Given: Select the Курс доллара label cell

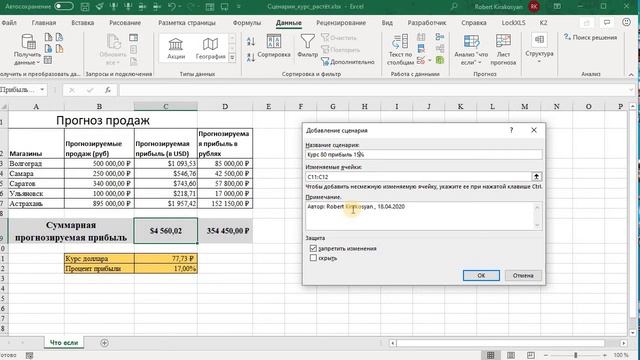Looking at the screenshot, I should pos(99,258).
